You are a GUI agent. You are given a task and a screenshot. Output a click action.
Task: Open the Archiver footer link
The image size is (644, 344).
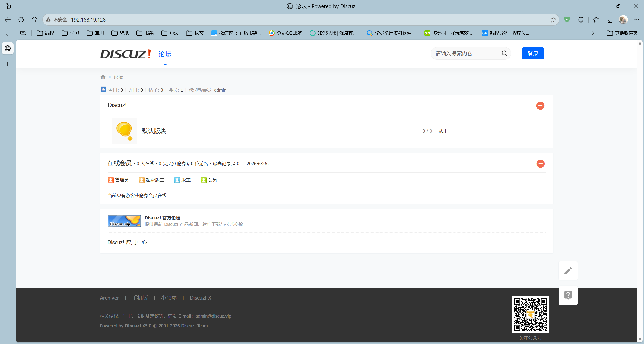109,298
